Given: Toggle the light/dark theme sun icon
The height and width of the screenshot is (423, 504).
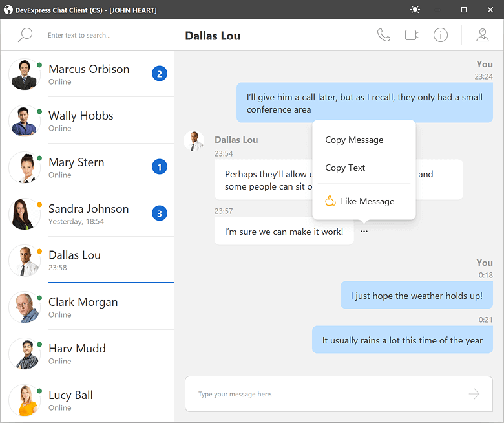Looking at the screenshot, I should point(415,10).
